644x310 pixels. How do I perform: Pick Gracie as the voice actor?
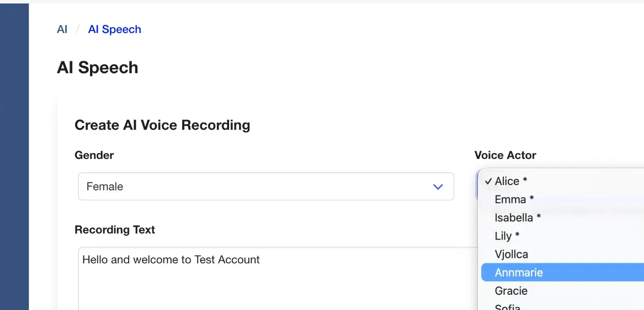[x=511, y=291]
